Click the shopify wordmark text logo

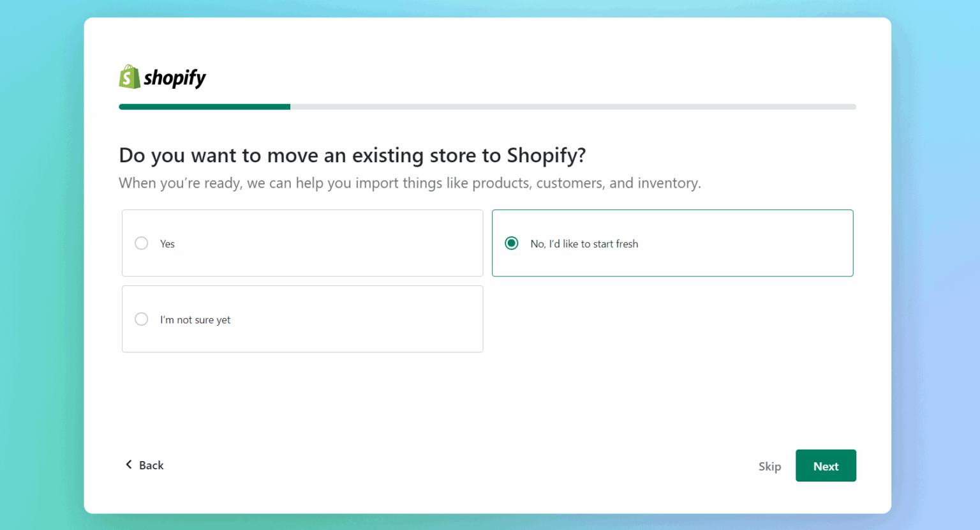click(175, 77)
